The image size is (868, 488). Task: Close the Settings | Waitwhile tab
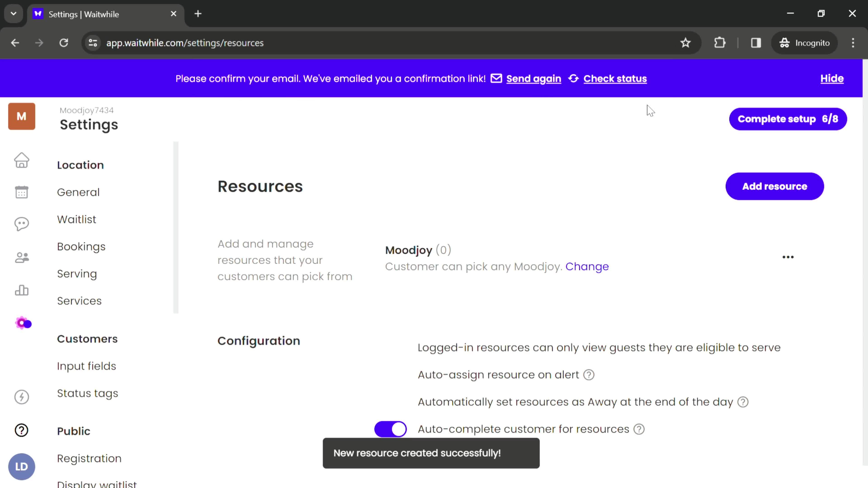(174, 14)
